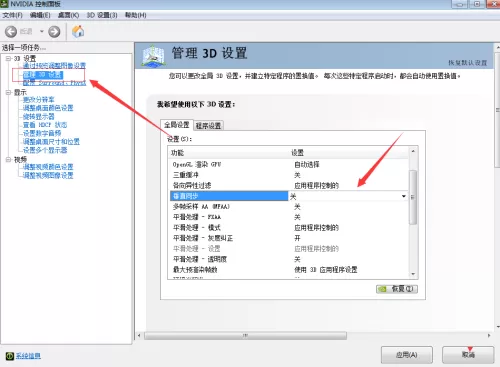Open 调整桌面尺寸和位置 in the task tree
This screenshot has width=500, height=367.
click(51, 142)
